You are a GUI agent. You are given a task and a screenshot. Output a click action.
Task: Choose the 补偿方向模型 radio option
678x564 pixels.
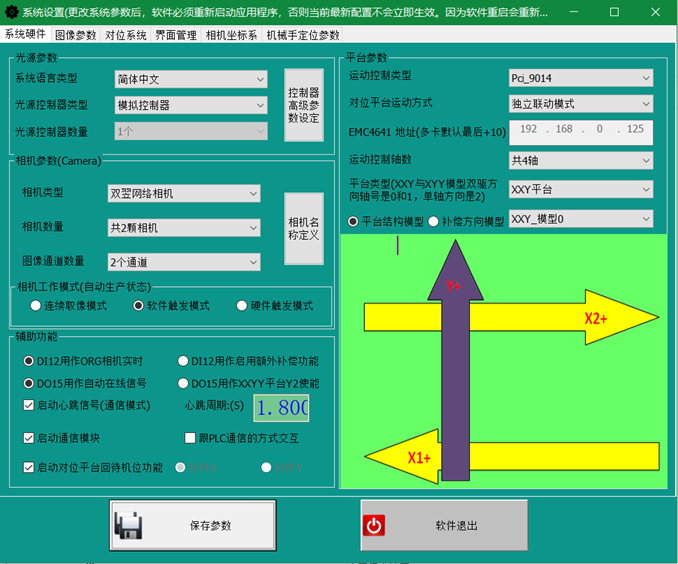(434, 221)
